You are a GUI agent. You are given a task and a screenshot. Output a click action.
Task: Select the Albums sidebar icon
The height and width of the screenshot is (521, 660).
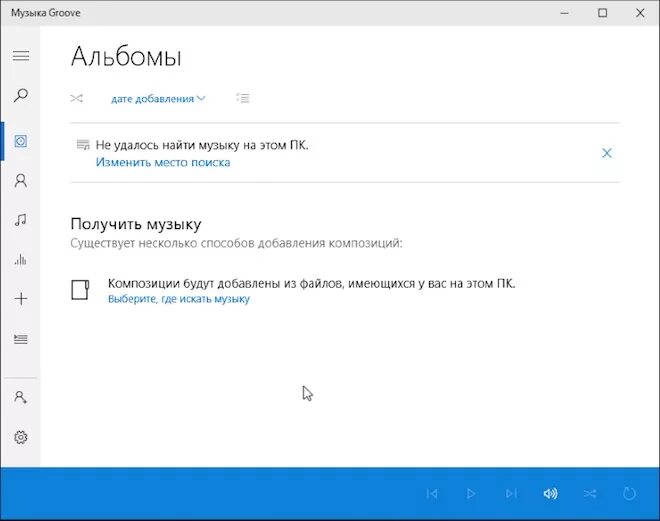pos(21,141)
